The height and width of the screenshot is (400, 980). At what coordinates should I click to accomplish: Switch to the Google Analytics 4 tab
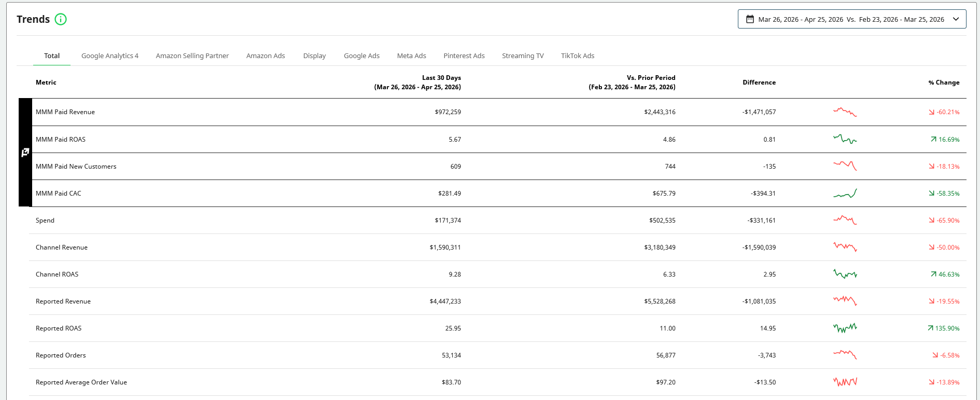[110, 56]
